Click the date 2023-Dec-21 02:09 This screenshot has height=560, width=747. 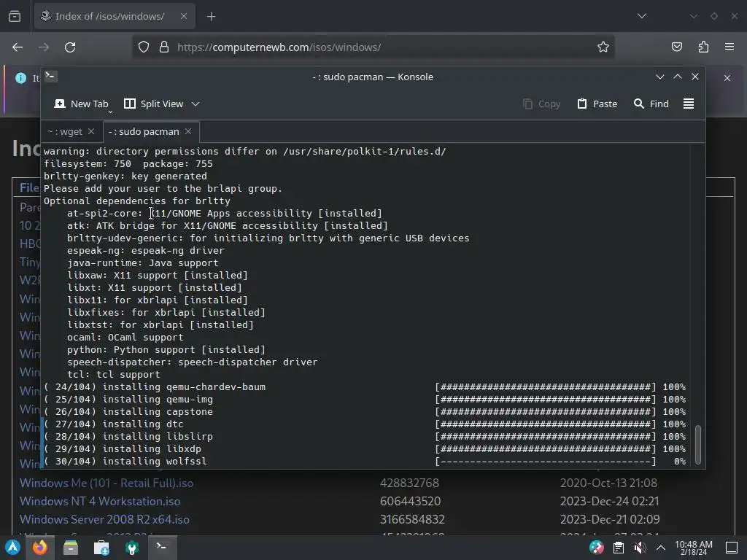pos(610,519)
